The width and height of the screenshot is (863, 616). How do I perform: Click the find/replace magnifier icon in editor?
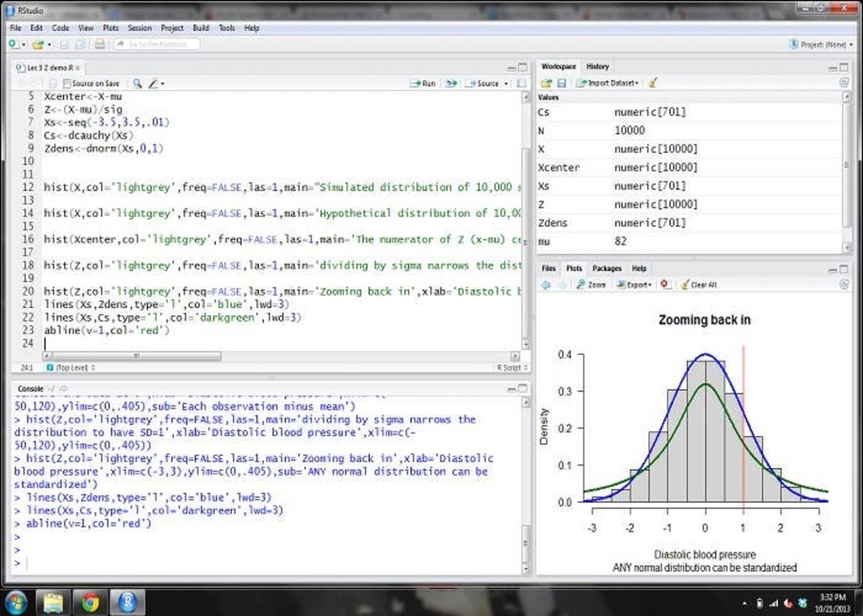tap(137, 83)
